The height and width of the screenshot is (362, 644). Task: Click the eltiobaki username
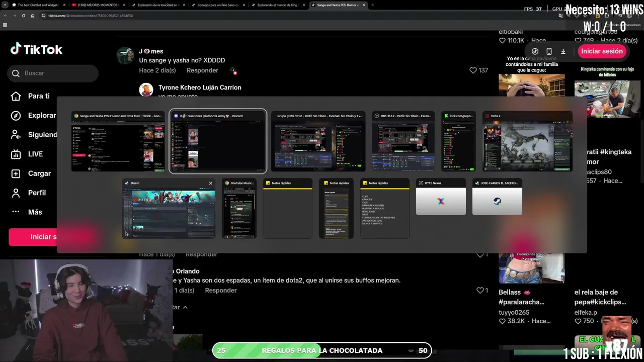click(511, 32)
